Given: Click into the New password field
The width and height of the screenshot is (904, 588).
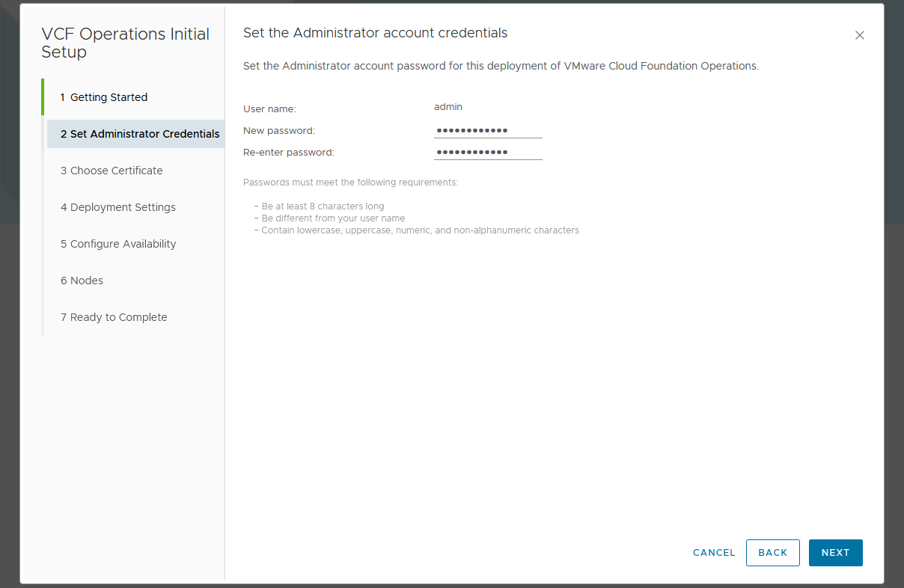Looking at the screenshot, I should (487, 130).
